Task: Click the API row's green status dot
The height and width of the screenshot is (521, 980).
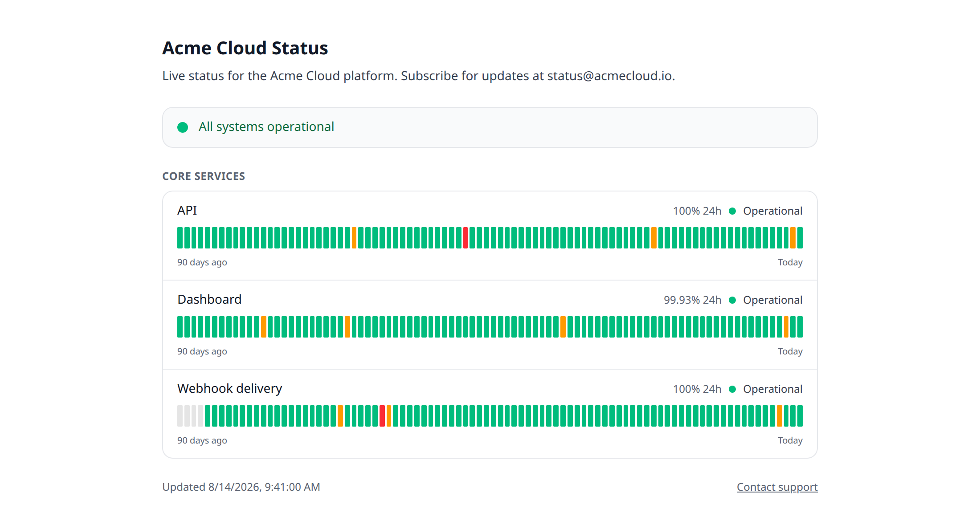Action: pos(732,211)
